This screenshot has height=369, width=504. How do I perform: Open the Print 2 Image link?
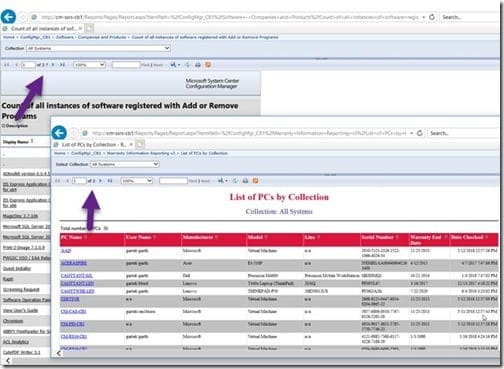pos(23,248)
